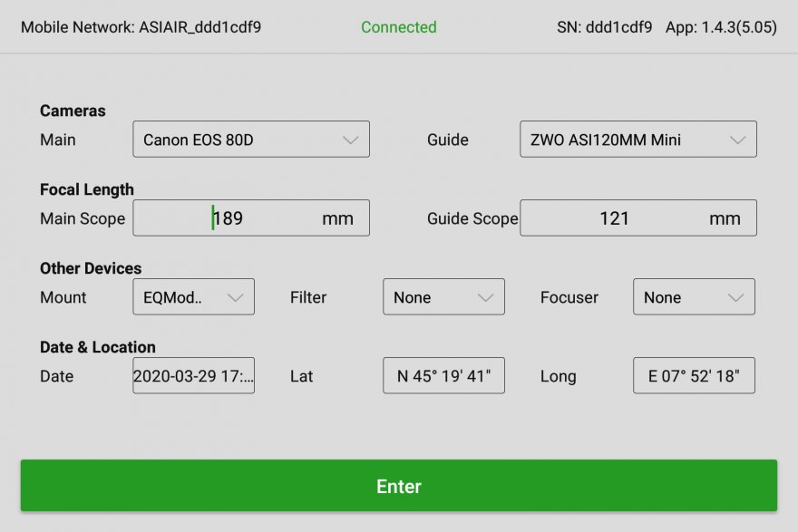
Task: Focus the Main Scope focal length field
Action: click(x=251, y=218)
